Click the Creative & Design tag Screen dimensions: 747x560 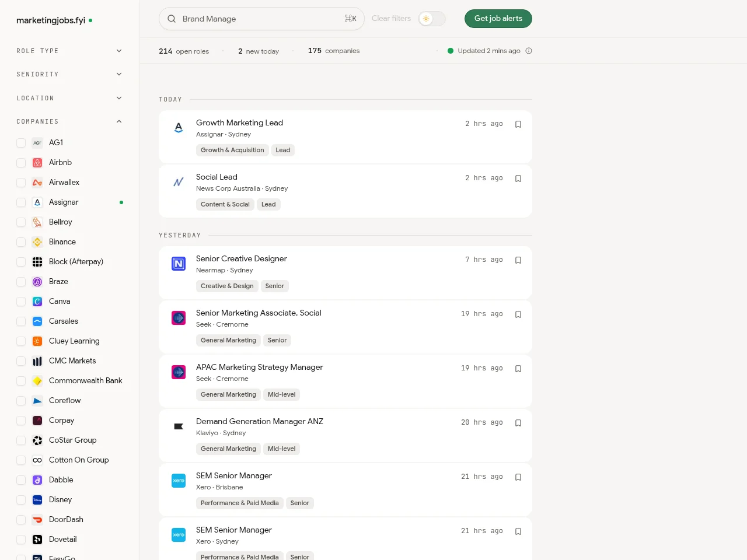click(x=227, y=286)
